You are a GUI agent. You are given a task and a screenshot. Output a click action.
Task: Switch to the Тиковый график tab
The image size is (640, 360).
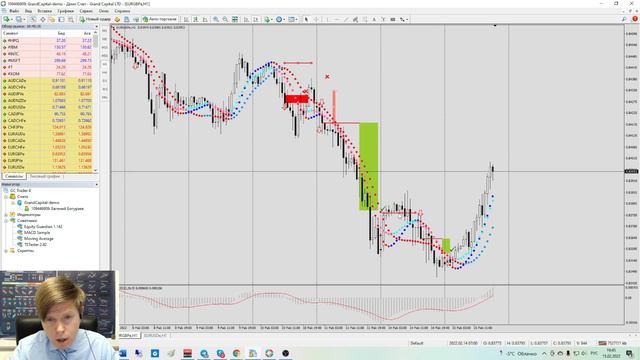pos(45,176)
